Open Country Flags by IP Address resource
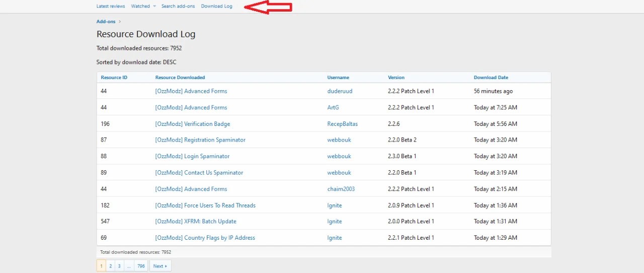Image resolution: width=644 pixels, height=273 pixels. click(x=205, y=238)
